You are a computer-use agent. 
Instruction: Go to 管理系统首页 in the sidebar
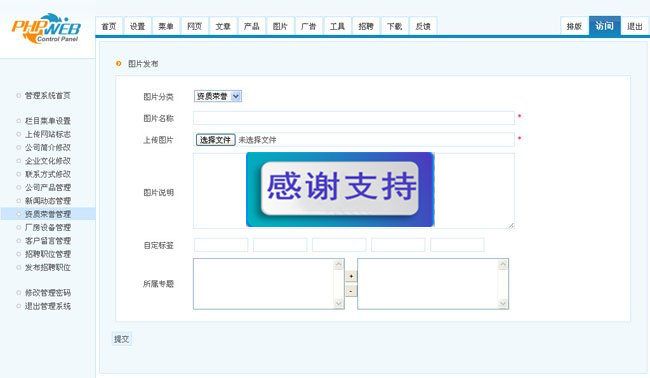pyautogui.click(x=48, y=95)
